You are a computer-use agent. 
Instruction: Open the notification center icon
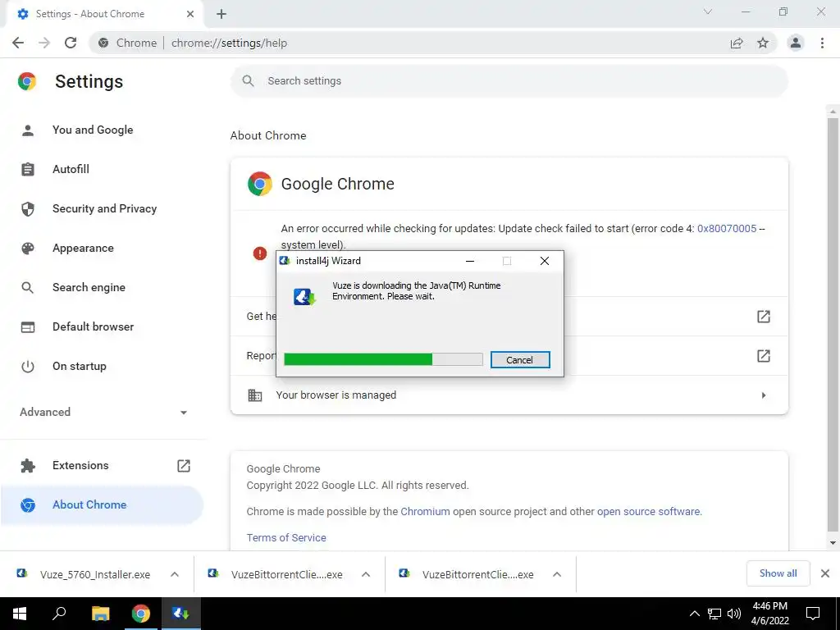(813, 614)
